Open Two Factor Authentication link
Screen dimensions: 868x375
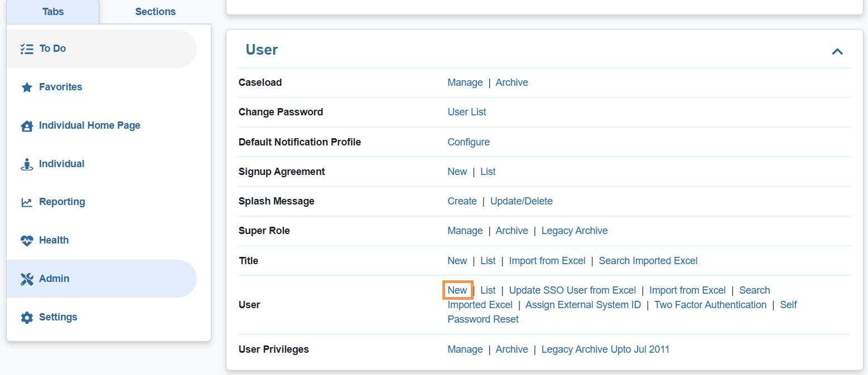pos(710,305)
